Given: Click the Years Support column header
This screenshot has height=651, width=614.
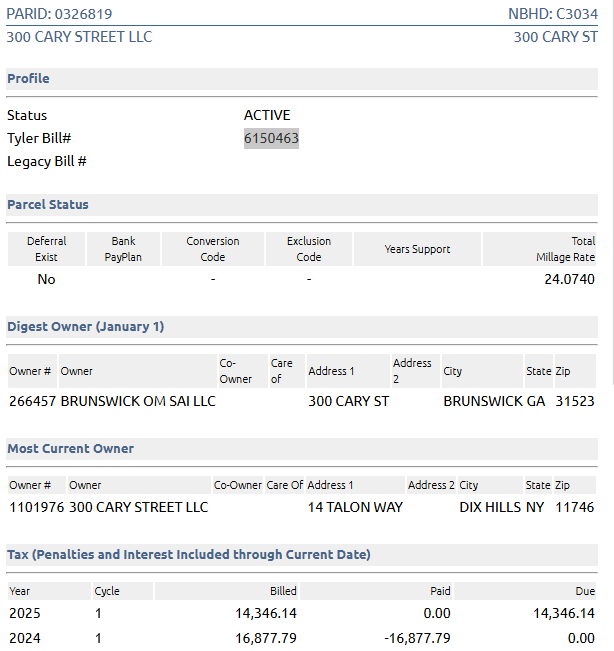Looking at the screenshot, I should tap(417, 249).
